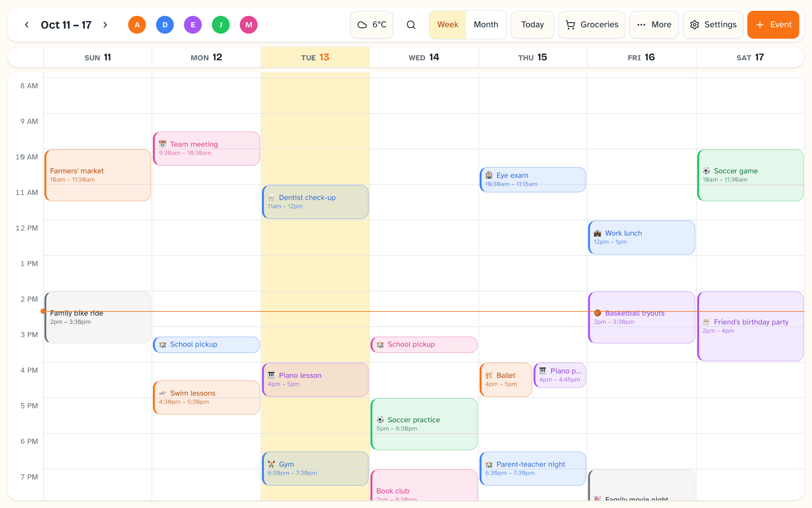Toggle family member J's green avatar filter
Image resolution: width=812 pixels, height=508 pixels.
(x=220, y=24)
